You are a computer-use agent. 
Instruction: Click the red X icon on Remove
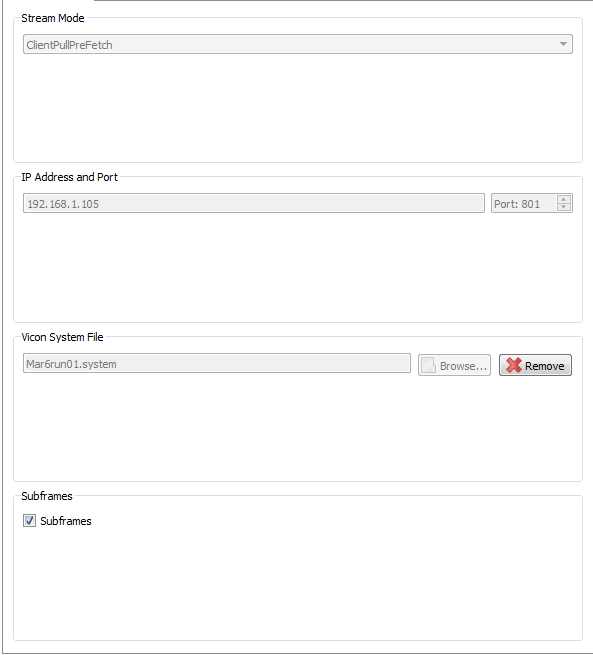tap(514, 365)
